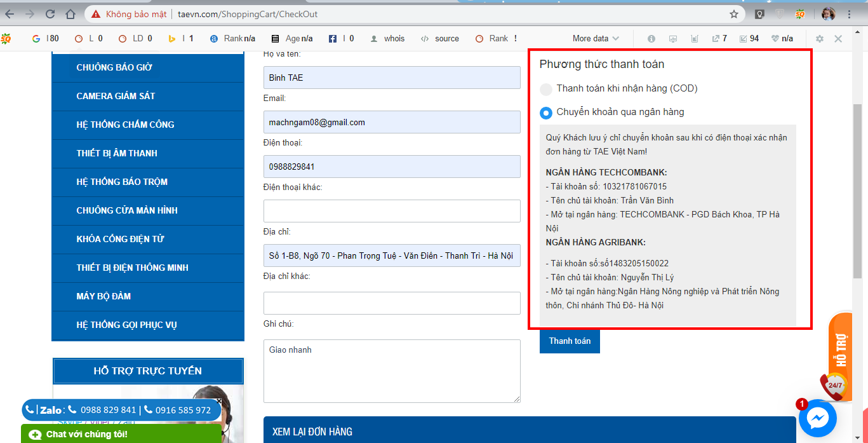Image resolution: width=868 pixels, height=443 pixels.
Task: Select Chuyển khoản qua ngân hàng option
Action: [546, 113]
